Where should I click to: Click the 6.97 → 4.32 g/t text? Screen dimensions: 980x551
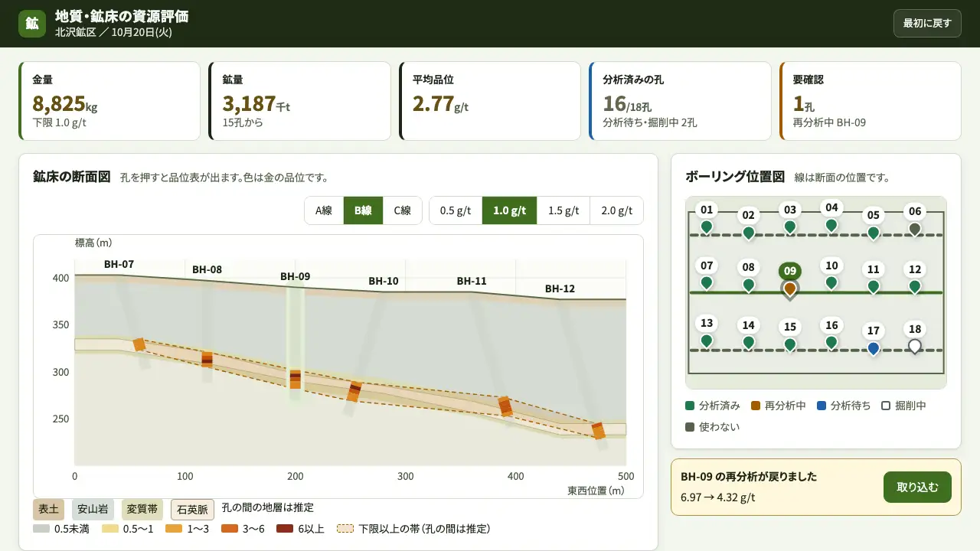718,497
